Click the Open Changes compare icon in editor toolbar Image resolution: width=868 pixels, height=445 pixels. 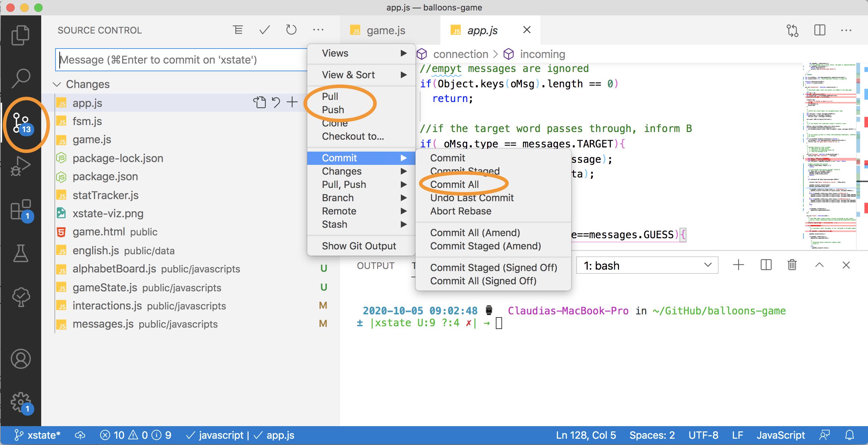[793, 30]
